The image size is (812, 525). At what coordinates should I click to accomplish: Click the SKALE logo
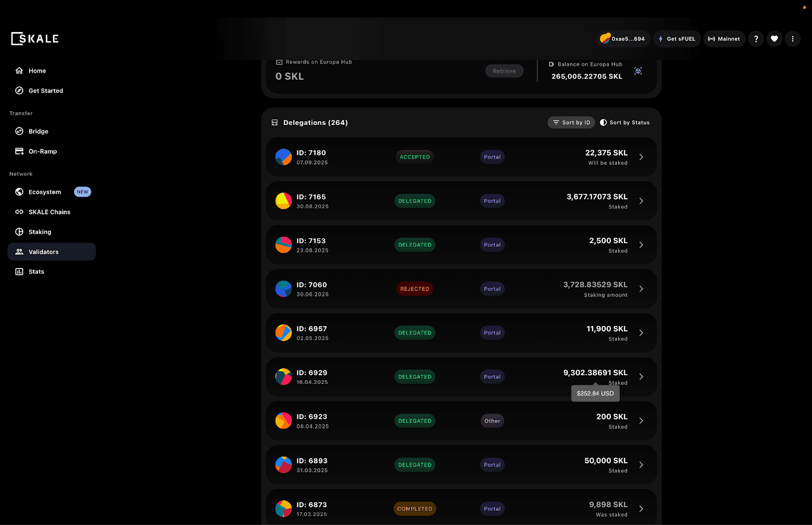[x=35, y=39]
